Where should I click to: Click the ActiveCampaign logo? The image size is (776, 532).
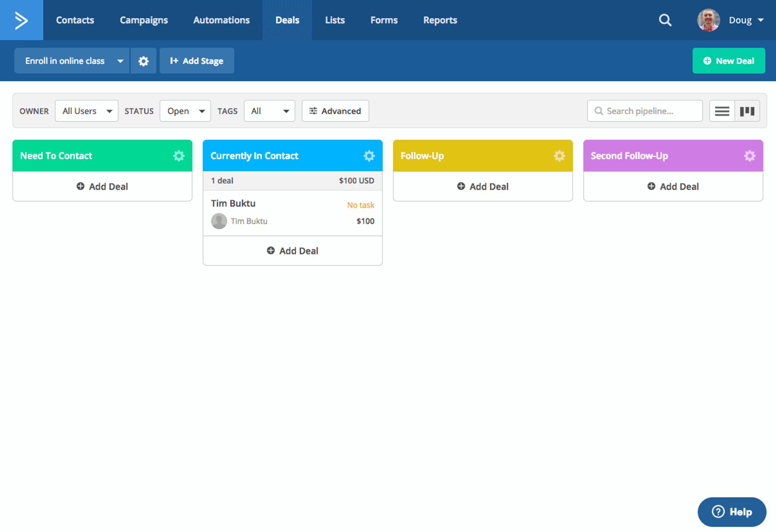point(21,20)
